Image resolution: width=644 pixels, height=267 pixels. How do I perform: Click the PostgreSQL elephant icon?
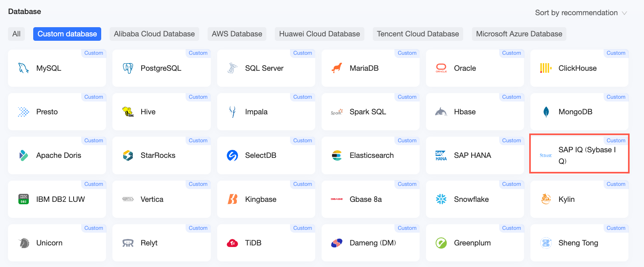[128, 68]
